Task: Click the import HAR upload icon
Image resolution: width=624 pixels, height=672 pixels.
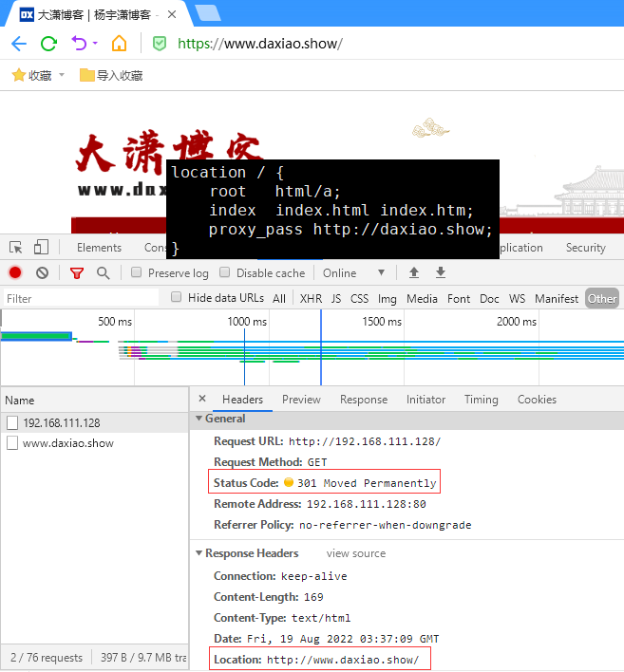Action: 414,272
